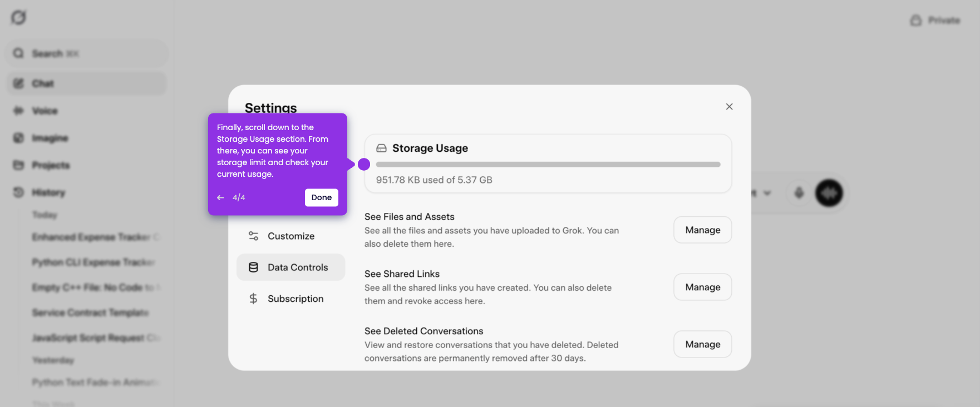Open the Enhanced Expense Tracker conversation
The height and width of the screenshot is (407, 980).
(96, 237)
